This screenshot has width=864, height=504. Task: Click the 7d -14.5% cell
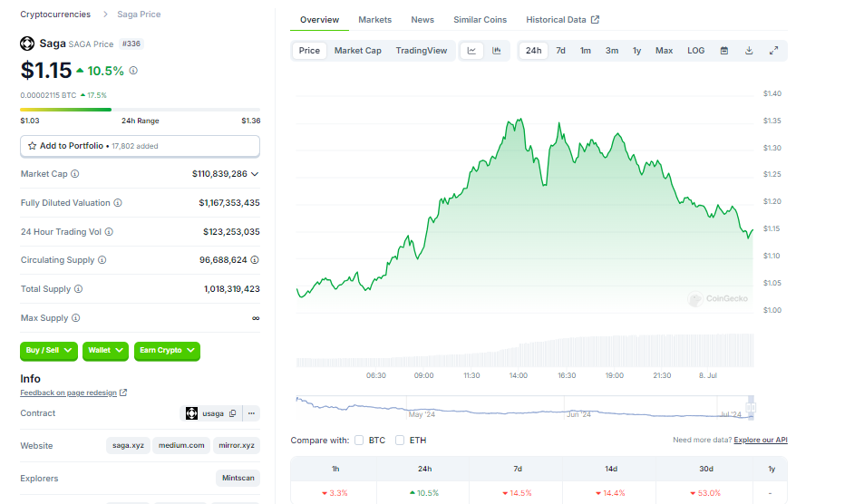[517, 493]
